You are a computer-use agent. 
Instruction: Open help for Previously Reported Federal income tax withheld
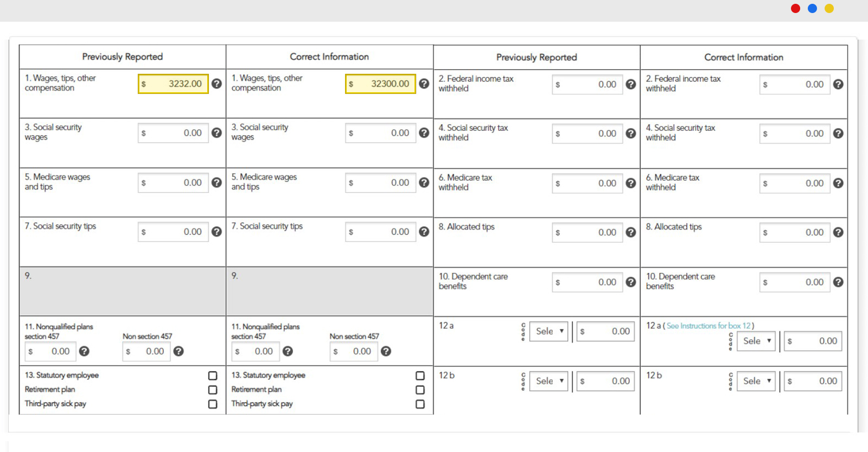tap(630, 84)
